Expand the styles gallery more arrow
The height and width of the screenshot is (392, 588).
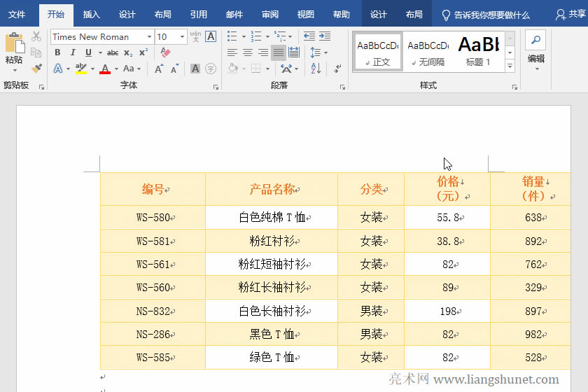pos(510,66)
